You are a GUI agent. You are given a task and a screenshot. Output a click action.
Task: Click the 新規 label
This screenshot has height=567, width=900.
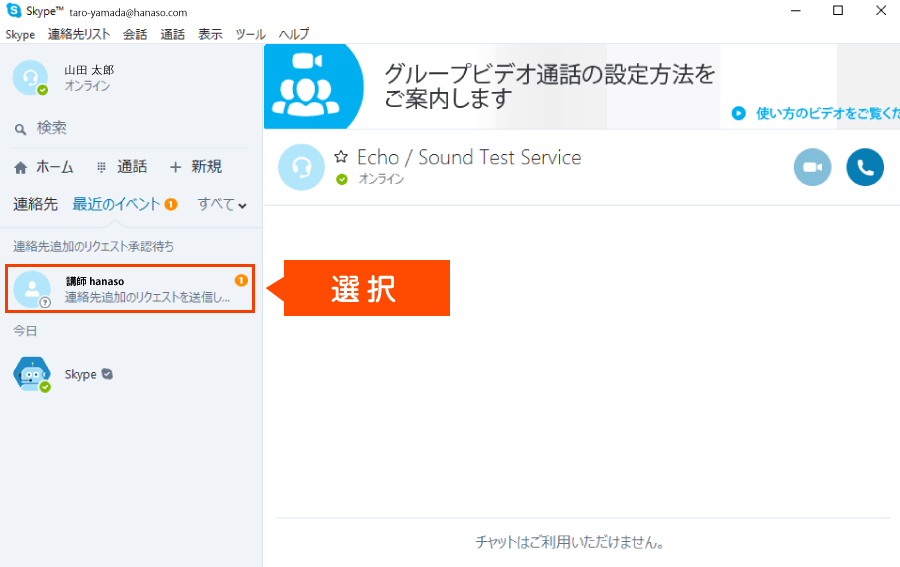207,167
